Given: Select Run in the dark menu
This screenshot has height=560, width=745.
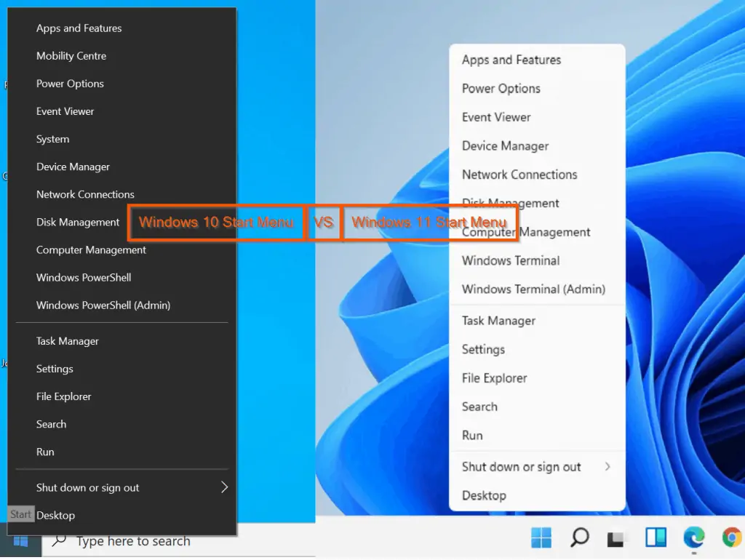Looking at the screenshot, I should coord(122,452).
